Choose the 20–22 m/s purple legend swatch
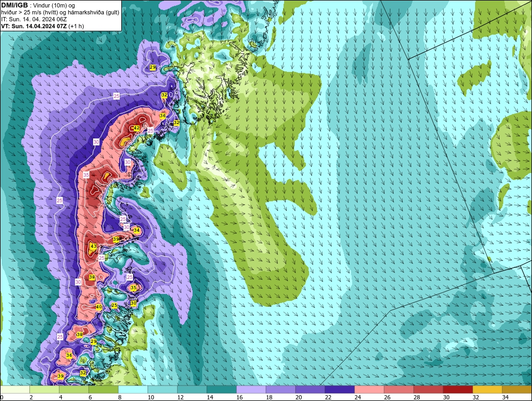532x401 pixels. pyautogui.click(x=310, y=389)
